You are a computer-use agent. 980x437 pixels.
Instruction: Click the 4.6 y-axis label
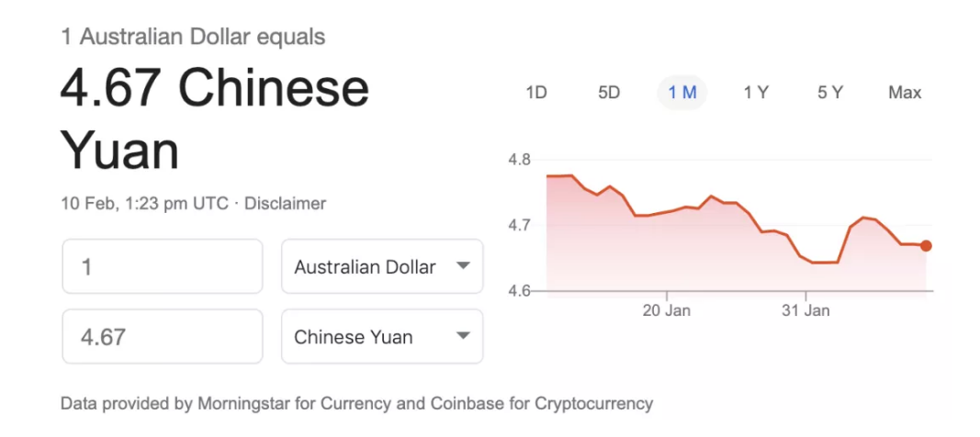tap(519, 291)
